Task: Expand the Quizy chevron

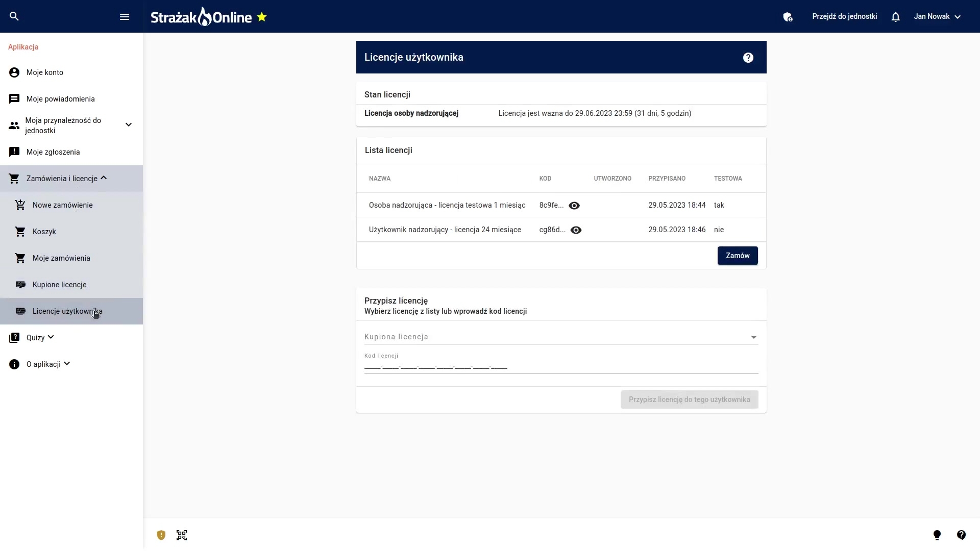Action: (x=51, y=337)
